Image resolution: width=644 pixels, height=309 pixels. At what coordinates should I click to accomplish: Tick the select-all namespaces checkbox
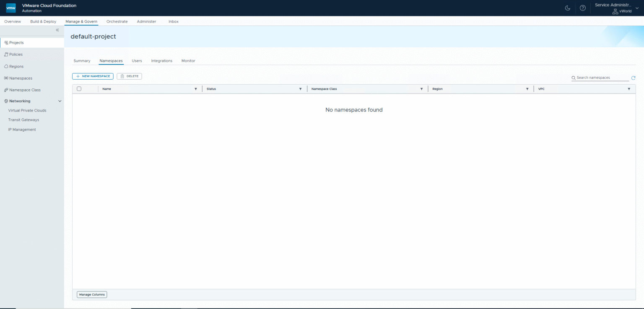pos(79,89)
